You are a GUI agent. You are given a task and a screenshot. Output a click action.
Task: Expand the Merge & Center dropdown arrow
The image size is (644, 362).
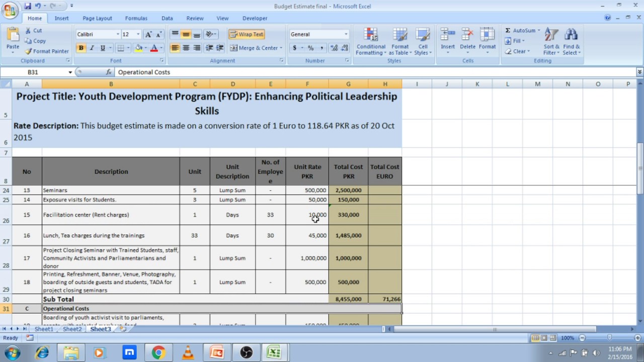281,48
